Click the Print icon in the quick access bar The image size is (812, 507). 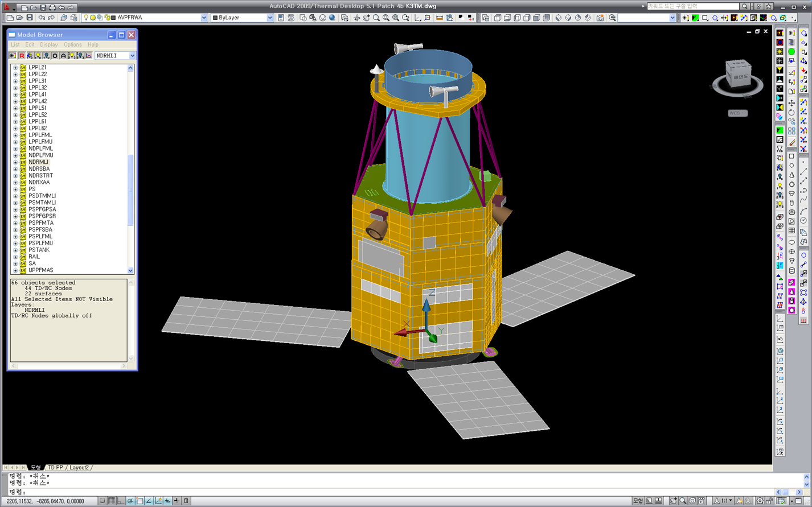click(52, 7)
